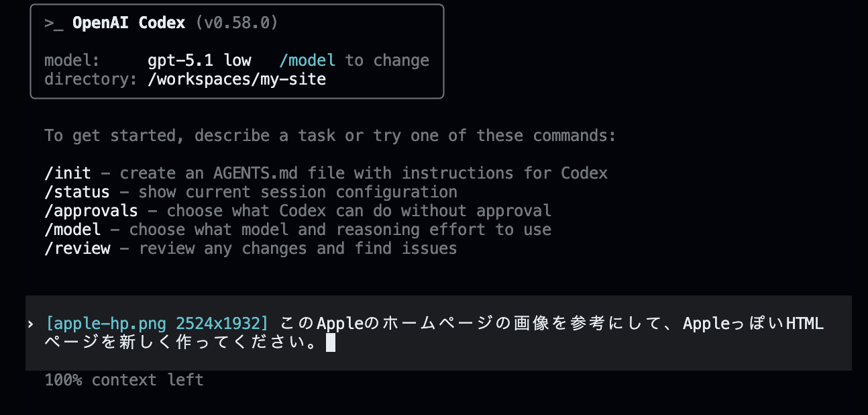Click the /model command in list

pos(72,230)
